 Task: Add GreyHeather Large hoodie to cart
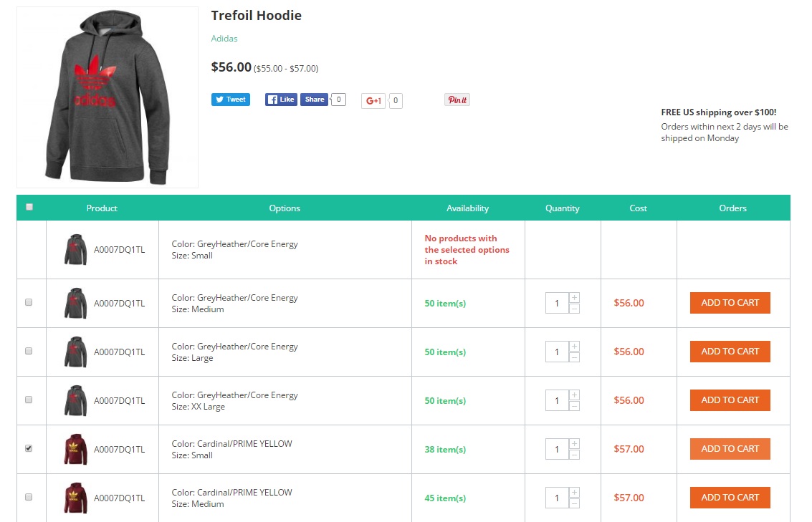pos(730,352)
